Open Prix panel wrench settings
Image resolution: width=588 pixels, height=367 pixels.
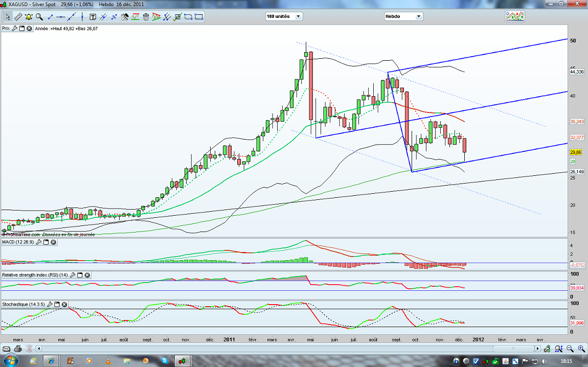pyautogui.click(x=15, y=29)
